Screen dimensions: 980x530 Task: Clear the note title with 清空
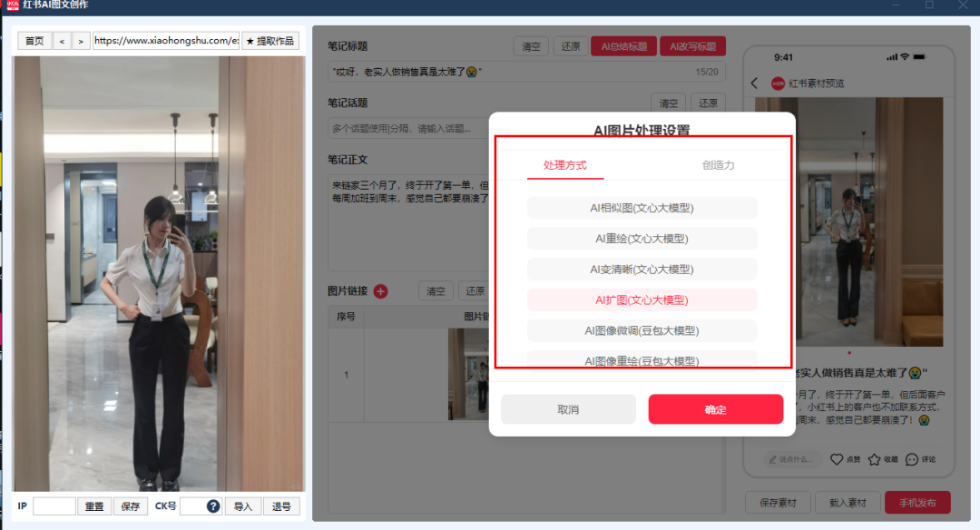[531, 46]
